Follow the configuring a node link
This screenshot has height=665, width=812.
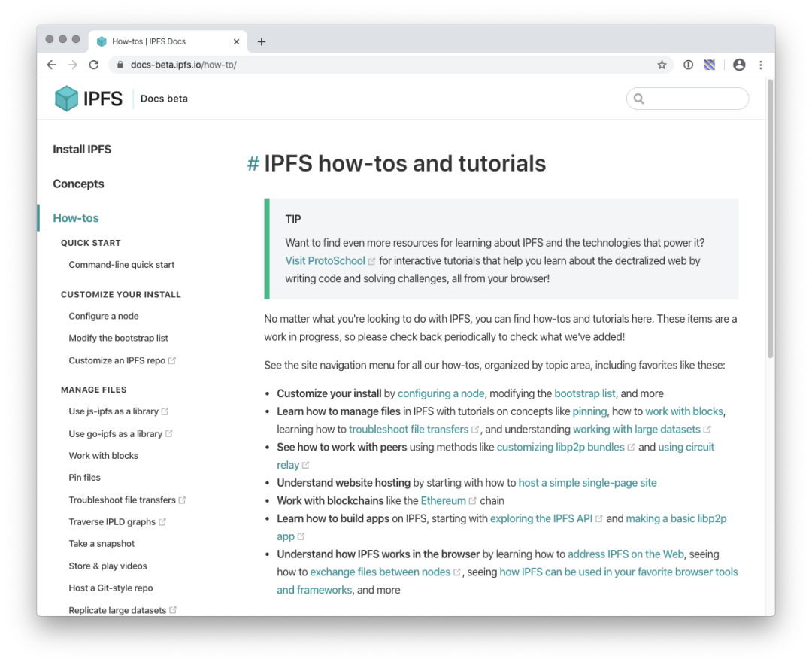tap(441, 393)
